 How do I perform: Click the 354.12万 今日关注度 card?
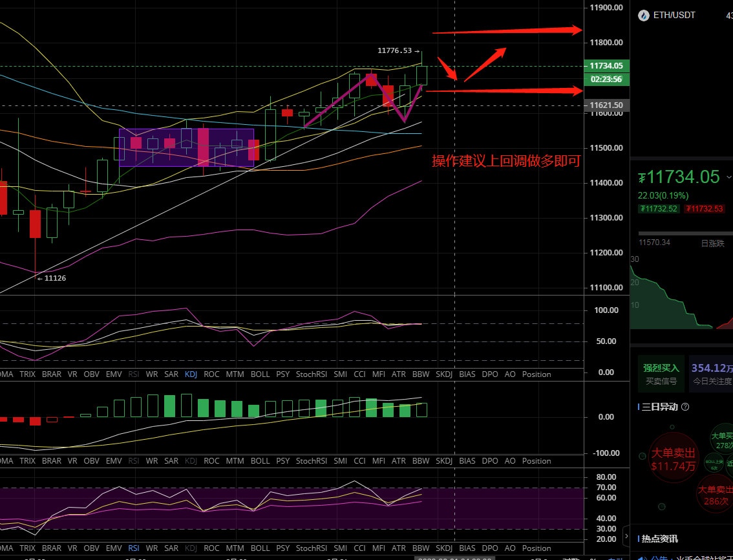pyautogui.click(x=711, y=373)
